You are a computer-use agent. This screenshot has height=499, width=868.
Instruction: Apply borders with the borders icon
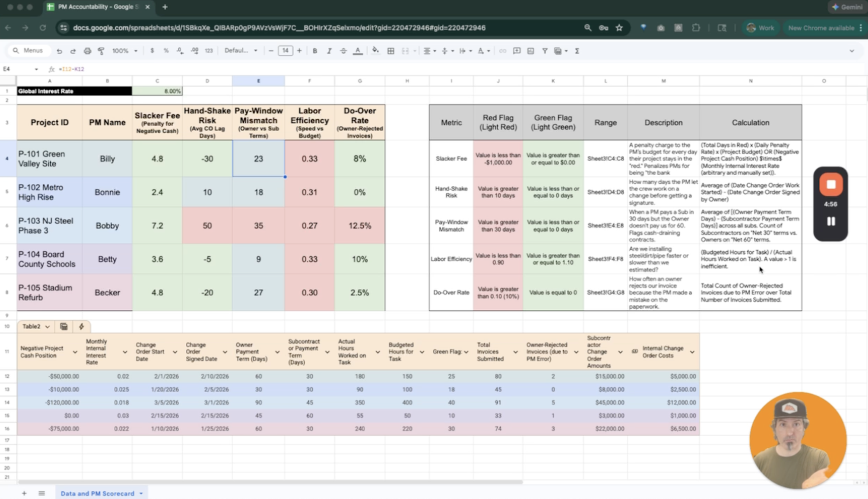[x=391, y=51]
